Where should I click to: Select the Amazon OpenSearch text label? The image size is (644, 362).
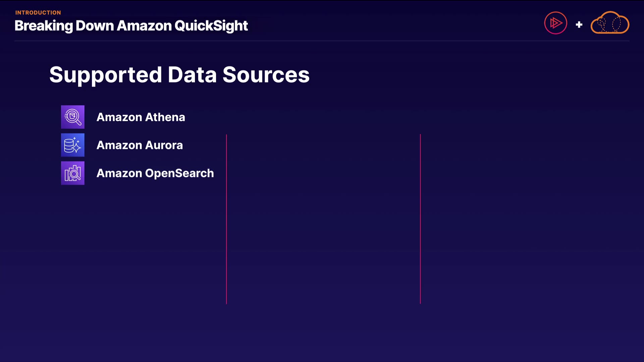(x=155, y=173)
